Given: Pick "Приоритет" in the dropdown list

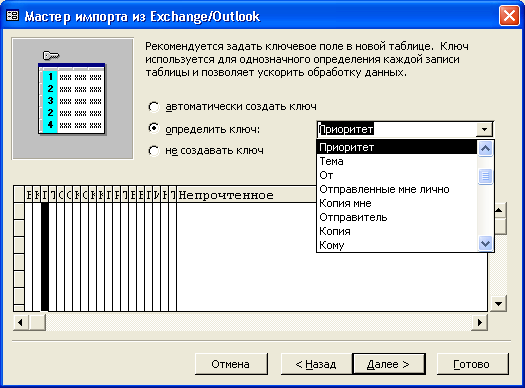Looking at the screenshot, I should point(397,147).
